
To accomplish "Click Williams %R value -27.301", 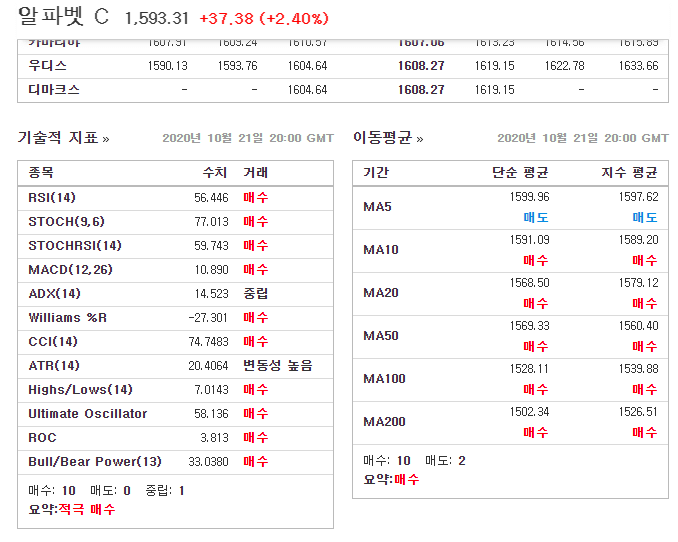I will coord(208,318).
